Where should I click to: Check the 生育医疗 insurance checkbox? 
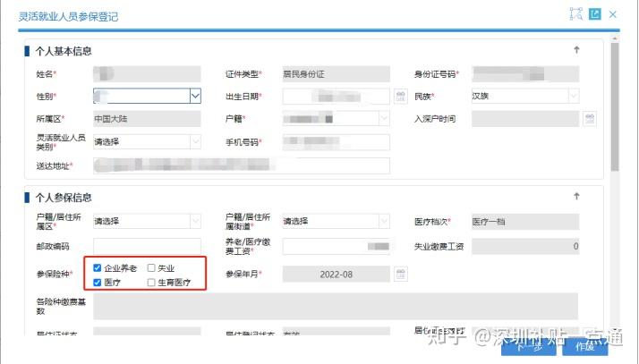point(151,282)
